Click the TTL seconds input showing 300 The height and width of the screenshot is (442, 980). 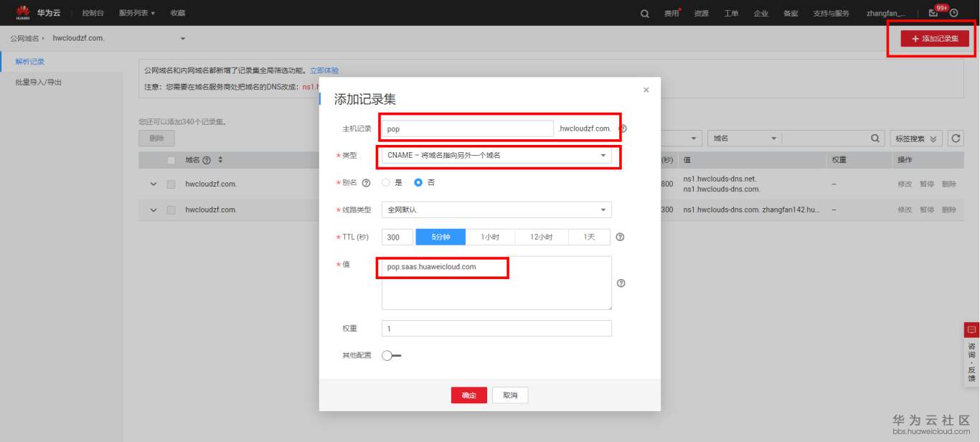tap(397, 237)
